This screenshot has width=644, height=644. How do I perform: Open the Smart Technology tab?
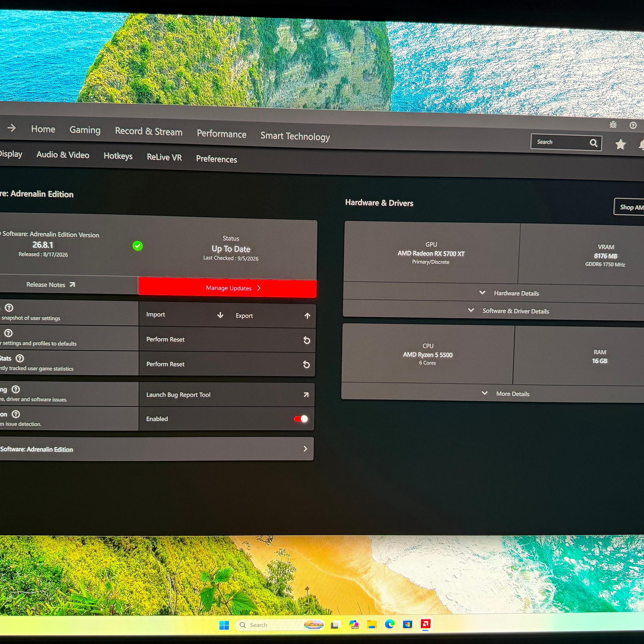[x=295, y=136]
